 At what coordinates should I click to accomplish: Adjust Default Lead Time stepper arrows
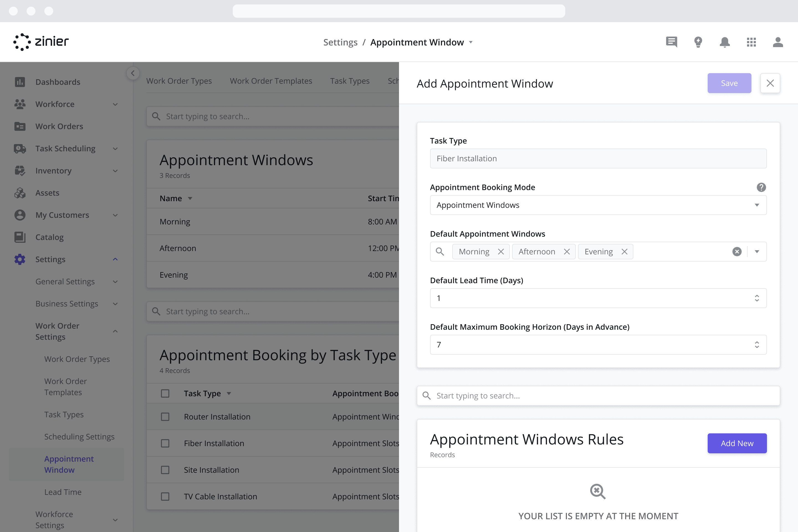[x=757, y=298]
